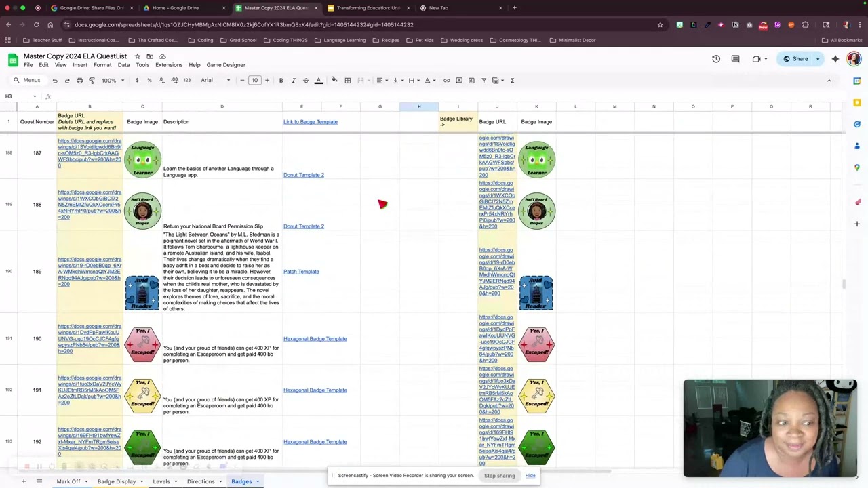The width and height of the screenshot is (868, 488).
Task: Open Chrome extensions puzzle icon
Action: click(806, 25)
